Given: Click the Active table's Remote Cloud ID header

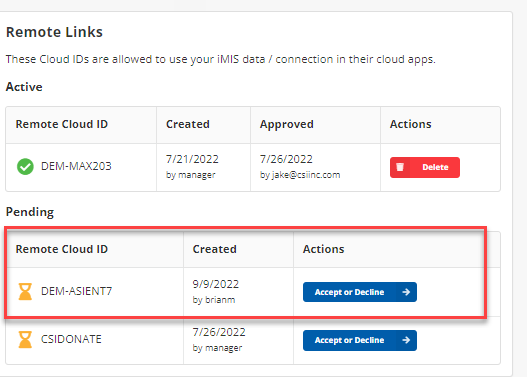Looking at the screenshot, I should pyautogui.click(x=62, y=124).
